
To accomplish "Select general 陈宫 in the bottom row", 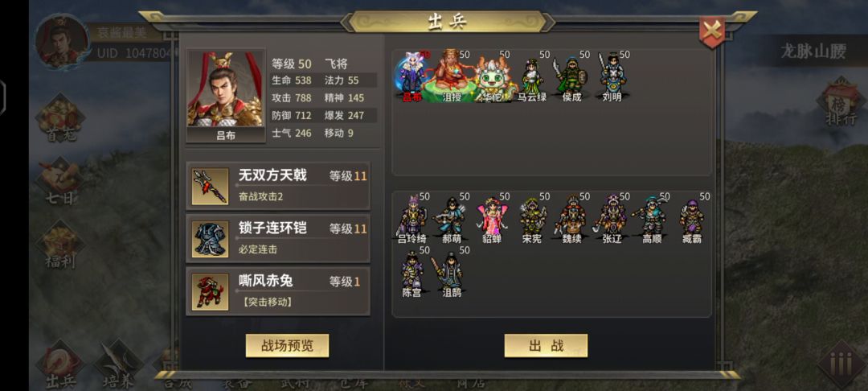I will click(x=411, y=274).
